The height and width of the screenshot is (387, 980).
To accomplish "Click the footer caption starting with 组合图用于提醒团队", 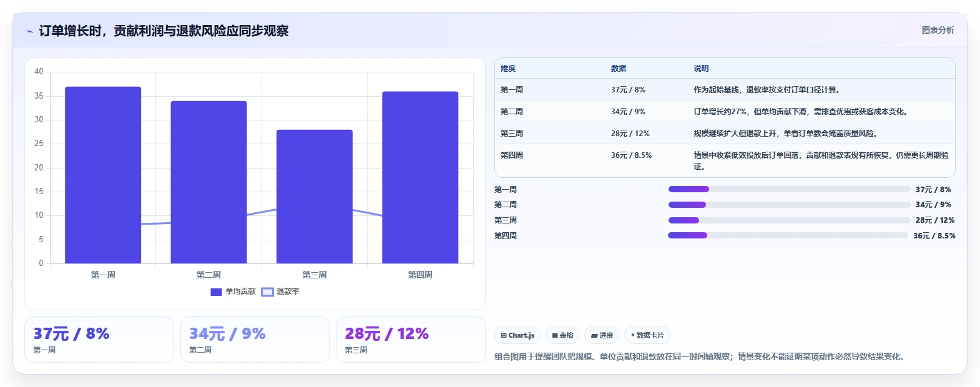I will pos(700,357).
